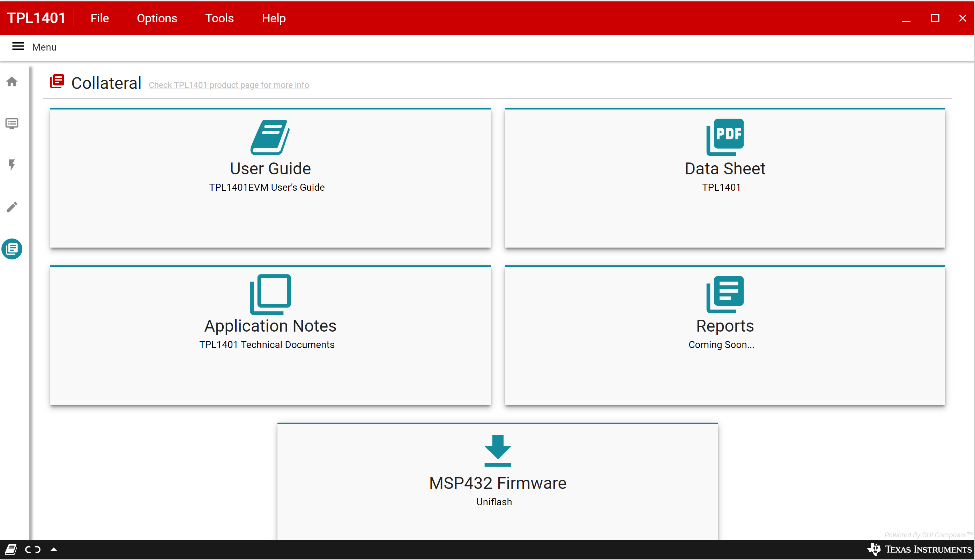Click the pencil edit sidebar icon
This screenshot has width=975, height=560.
[12, 207]
